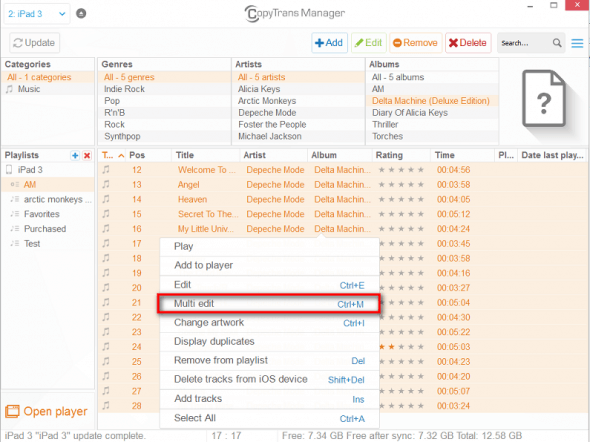Select Synthpop genre

pos(165,137)
